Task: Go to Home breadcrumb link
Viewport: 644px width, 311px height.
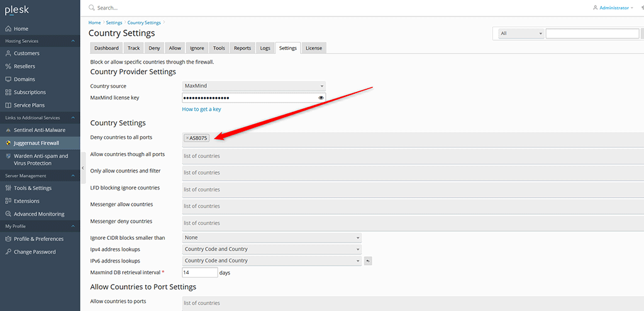Action: pos(94,23)
